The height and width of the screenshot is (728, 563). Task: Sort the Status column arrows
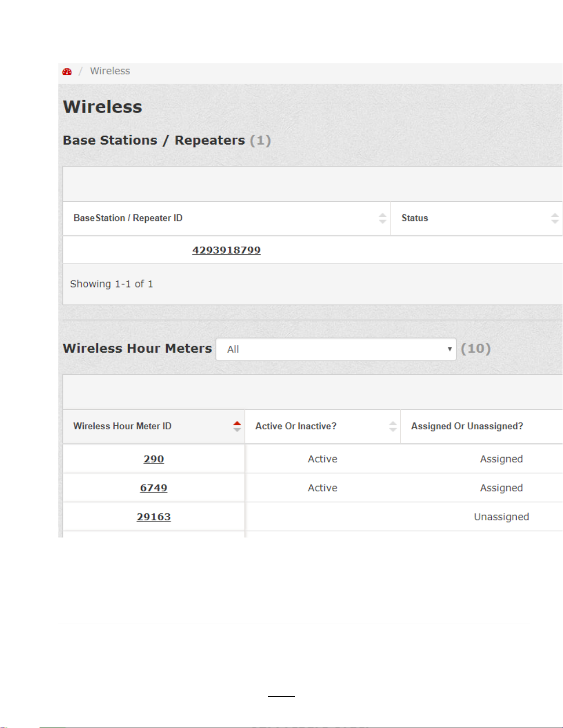(555, 218)
